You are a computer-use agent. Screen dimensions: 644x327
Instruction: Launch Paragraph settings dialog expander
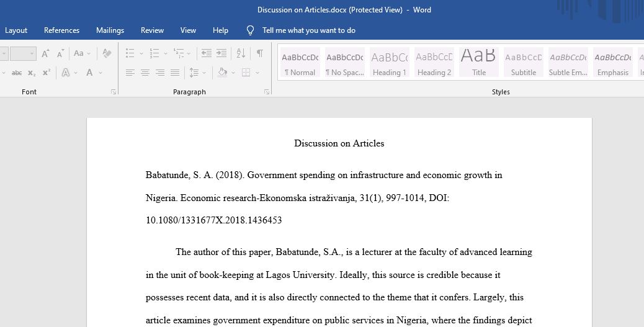(x=267, y=92)
